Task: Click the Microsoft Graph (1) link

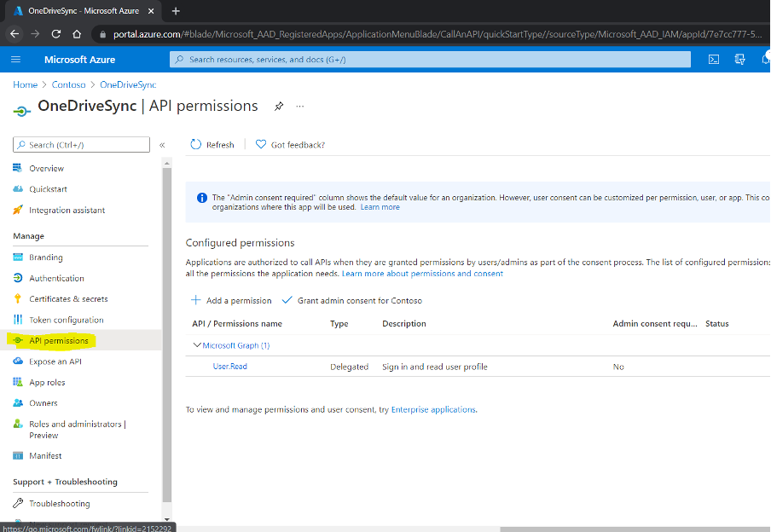Action: pos(236,345)
